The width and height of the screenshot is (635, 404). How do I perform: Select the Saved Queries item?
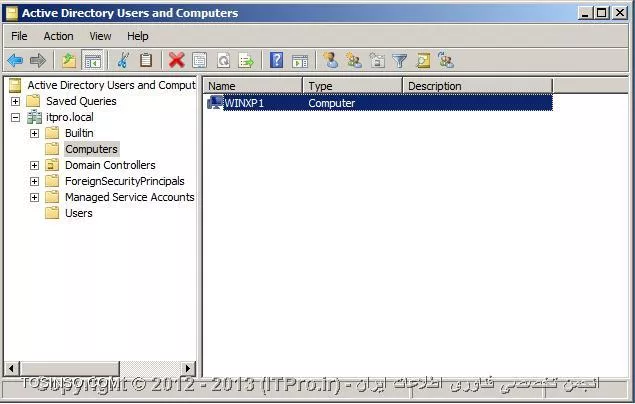[x=81, y=101]
